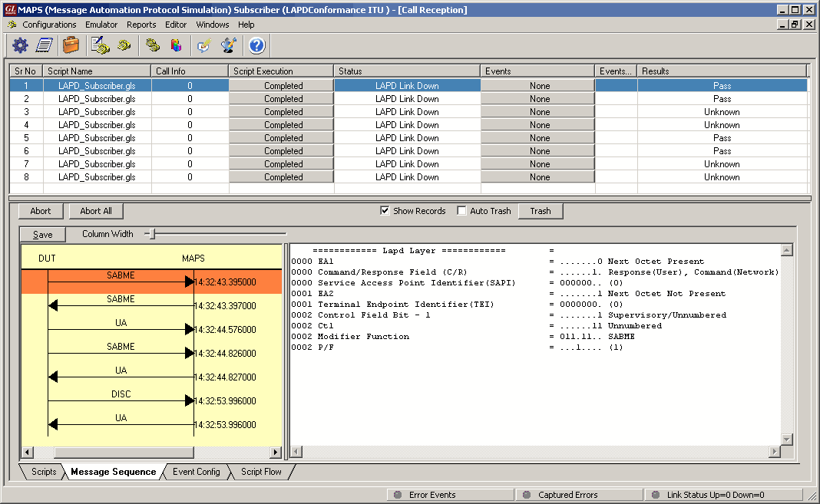Open Testbed Setup via the blue gear icon
820x504 pixels.
[20, 45]
